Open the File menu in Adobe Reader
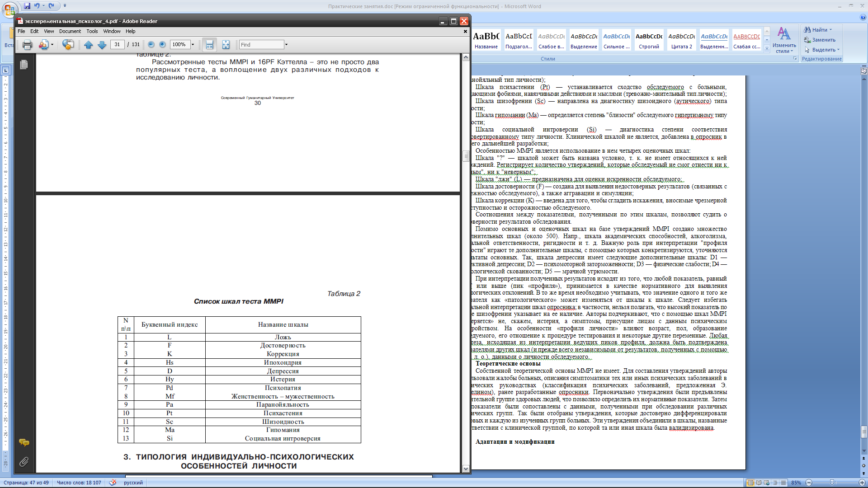 21,31
